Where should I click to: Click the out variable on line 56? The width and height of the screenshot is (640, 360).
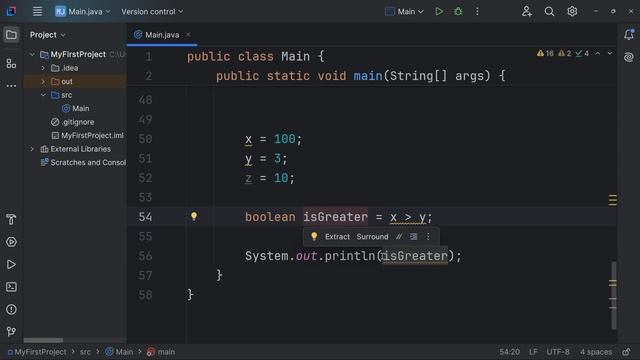point(306,256)
